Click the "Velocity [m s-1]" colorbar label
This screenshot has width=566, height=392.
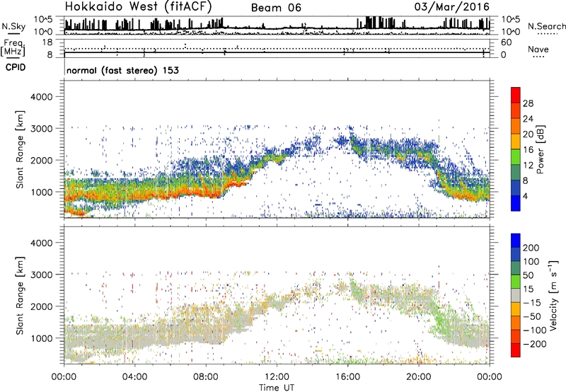tap(553, 295)
